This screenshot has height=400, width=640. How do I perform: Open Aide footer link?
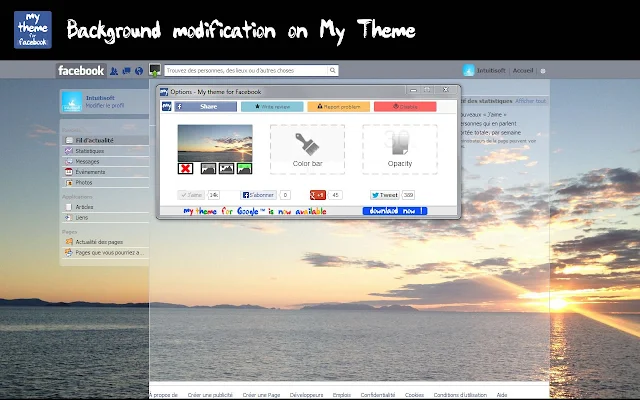(502, 395)
